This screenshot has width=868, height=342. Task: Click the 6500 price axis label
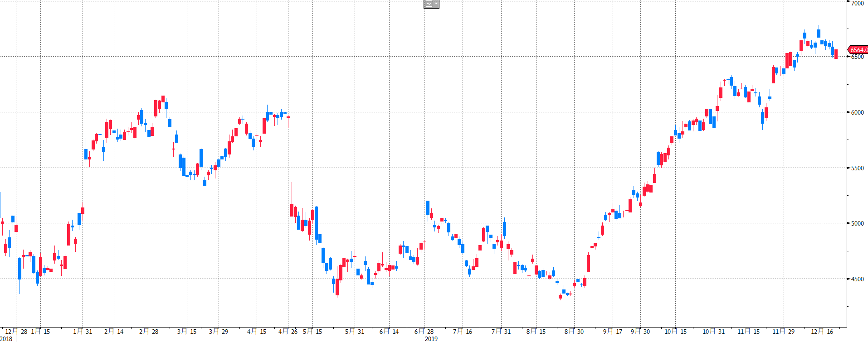click(857, 57)
